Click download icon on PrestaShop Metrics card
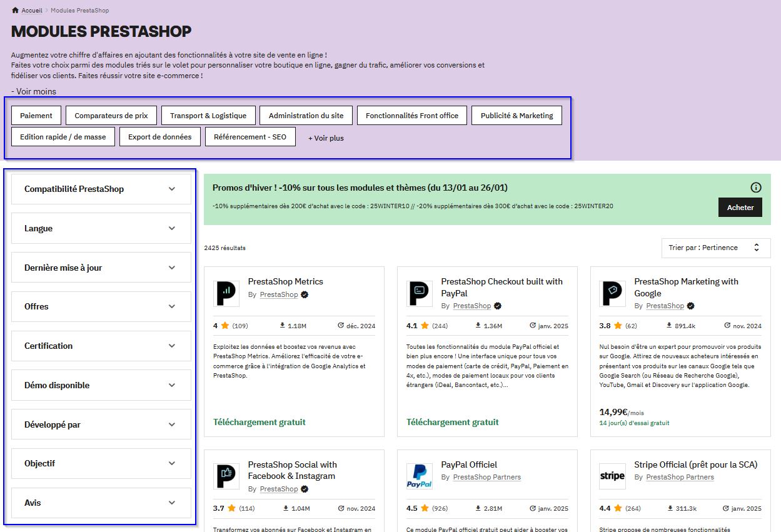Screen dimensions: 781x532 point(283,326)
